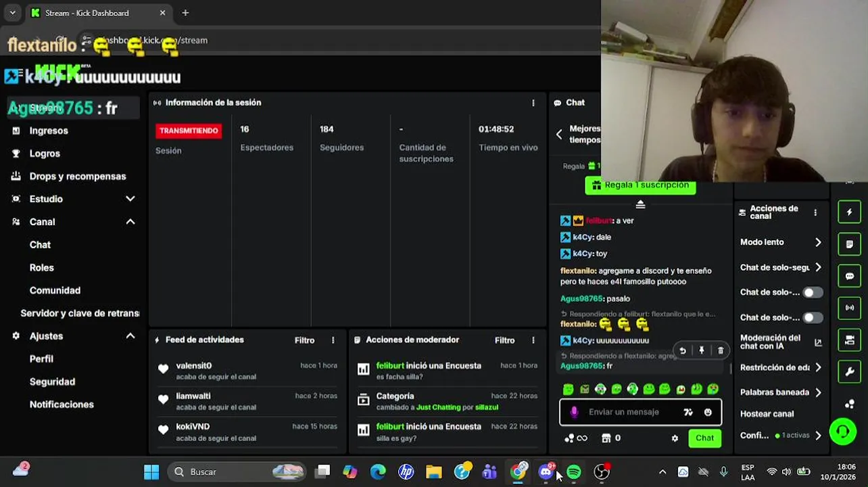This screenshot has width=868, height=487.
Task: Click the lightning bolt quick-actions icon
Action: pyautogui.click(x=850, y=212)
